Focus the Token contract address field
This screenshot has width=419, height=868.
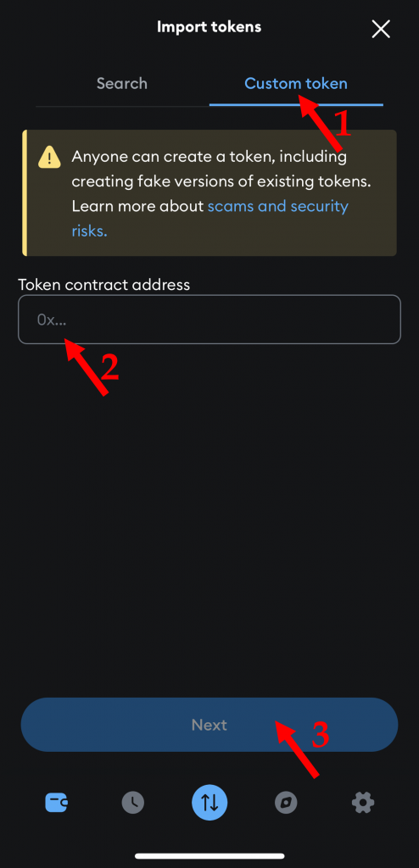209,320
